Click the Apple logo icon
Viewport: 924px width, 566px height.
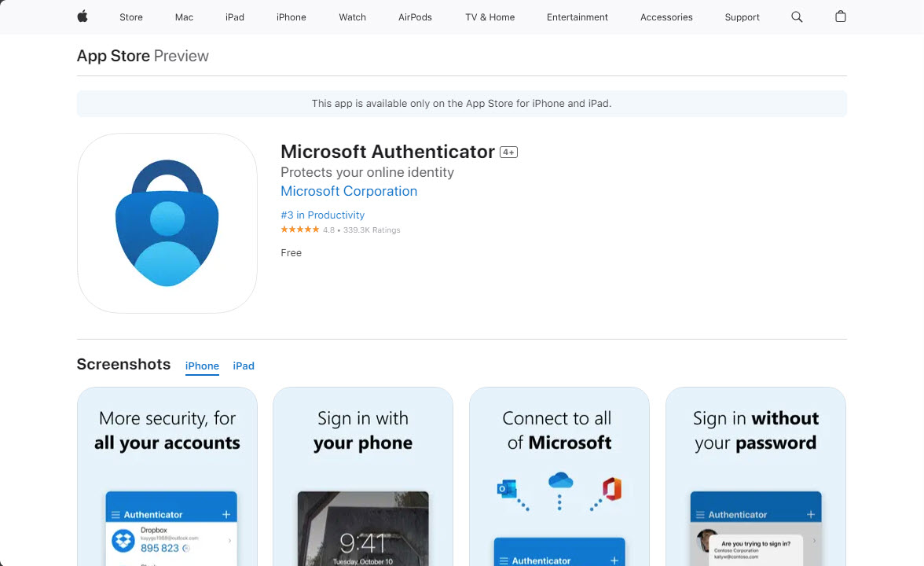[x=82, y=17]
